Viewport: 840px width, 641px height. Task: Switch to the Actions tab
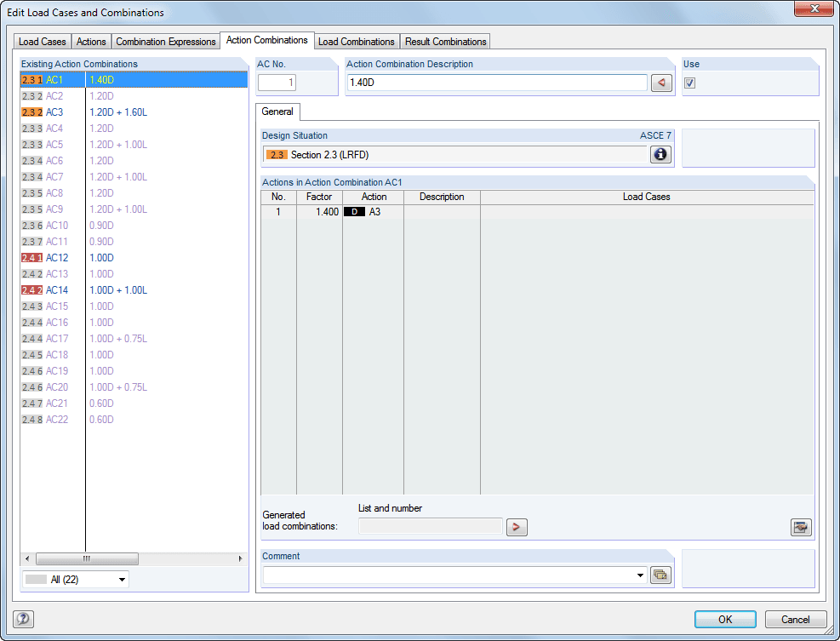point(91,41)
